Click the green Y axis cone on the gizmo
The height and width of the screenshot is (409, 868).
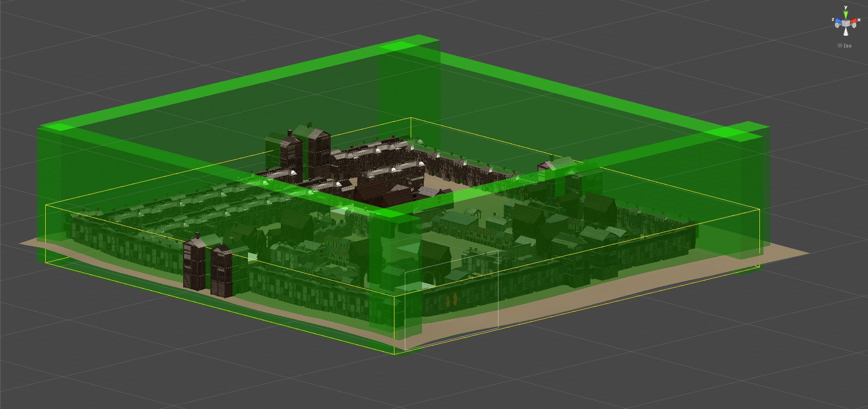pos(846,14)
